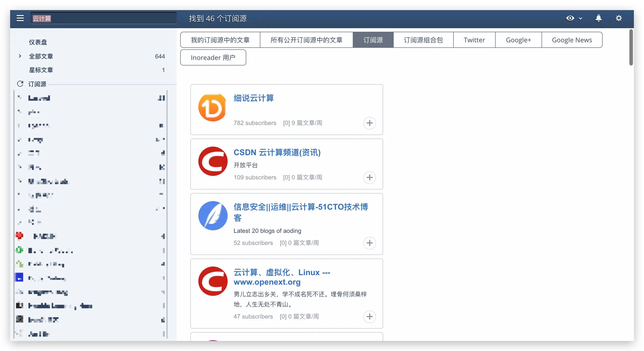Image resolution: width=644 pixels, height=351 pixels.
Task: Expand the 全部文章 tree chevron
Action: pos(20,56)
